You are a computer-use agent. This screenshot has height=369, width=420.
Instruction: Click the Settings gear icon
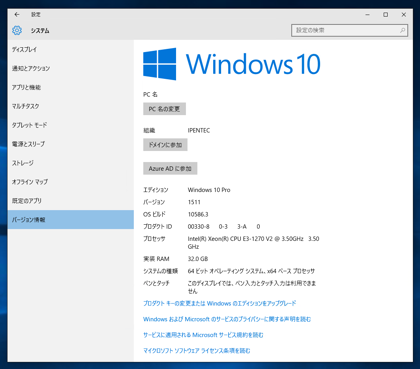(x=17, y=30)
